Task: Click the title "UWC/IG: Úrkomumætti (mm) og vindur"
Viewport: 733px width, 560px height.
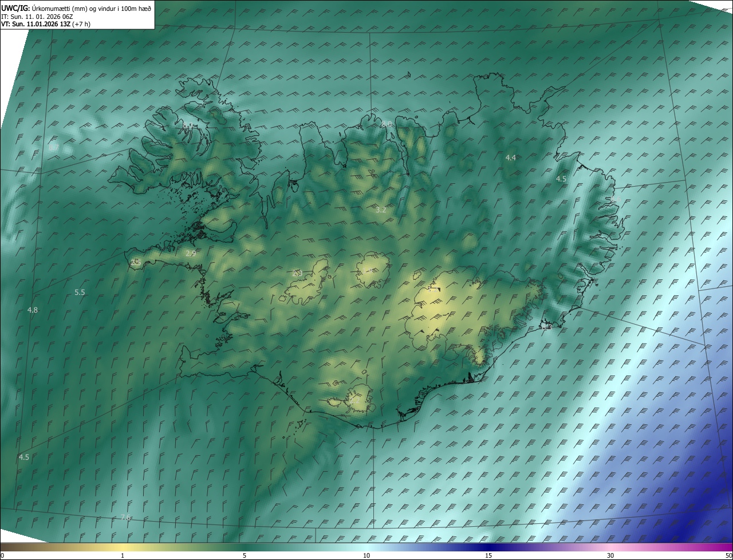Action: 76,8
